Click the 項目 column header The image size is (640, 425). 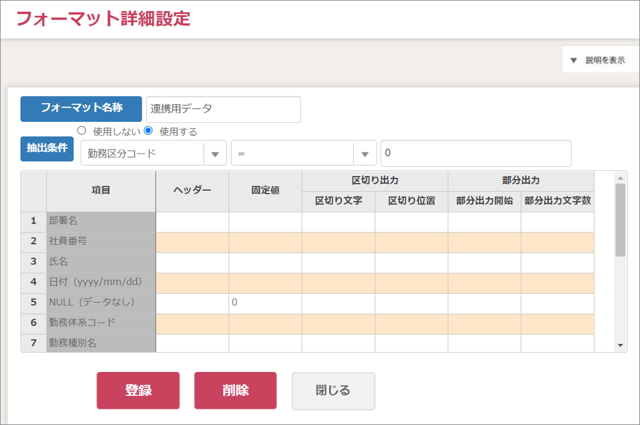[x=101, y=191]
